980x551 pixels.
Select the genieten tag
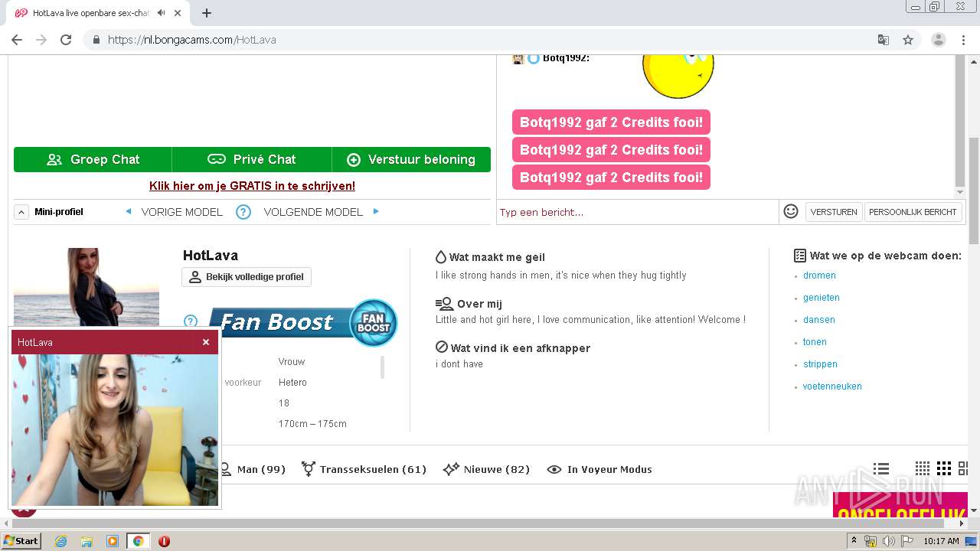(822, 298)
